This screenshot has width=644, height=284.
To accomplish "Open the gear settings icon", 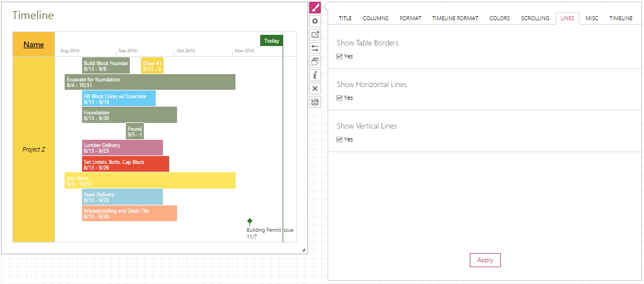I will coord(315,21).
